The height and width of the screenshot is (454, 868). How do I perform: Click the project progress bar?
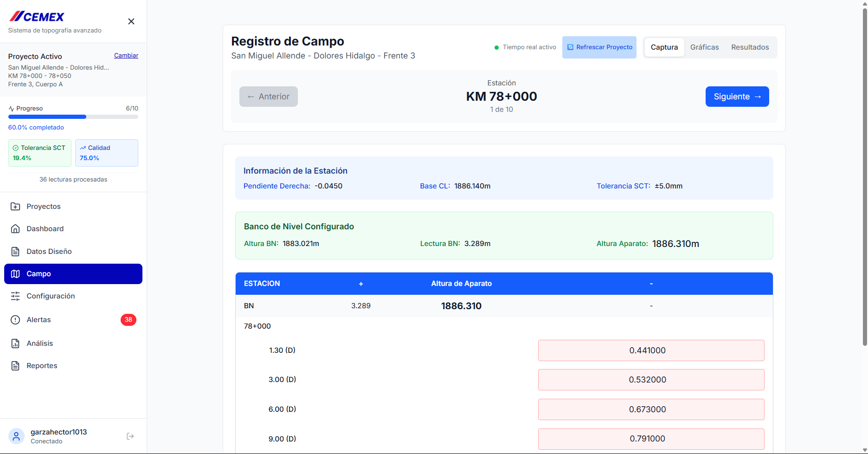point(73,117)
